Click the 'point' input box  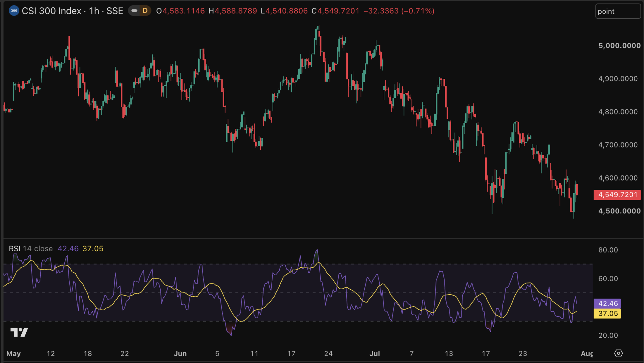pos(618,11)
